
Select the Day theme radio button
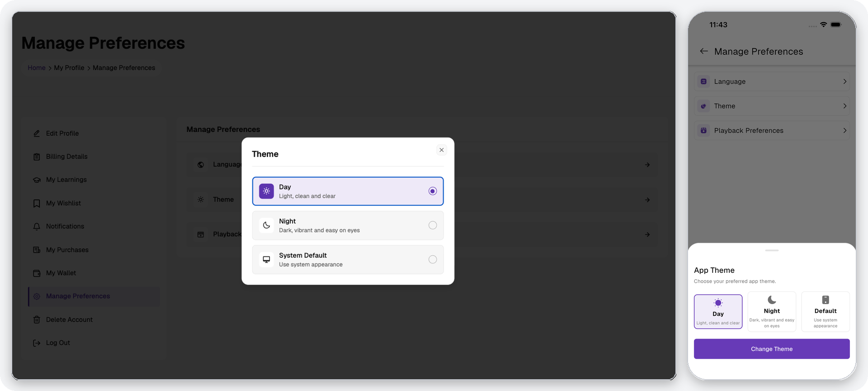(x=433, y=191)
